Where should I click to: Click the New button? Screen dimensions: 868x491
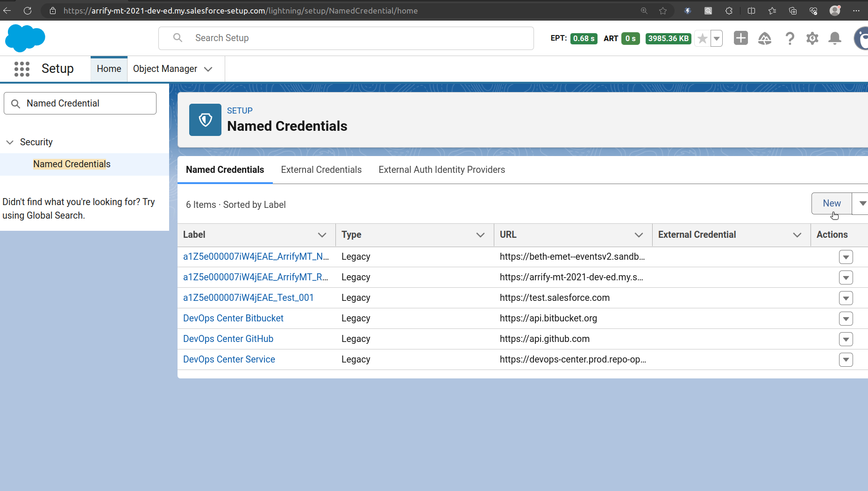pyautogui.click(x=831, y=204)
